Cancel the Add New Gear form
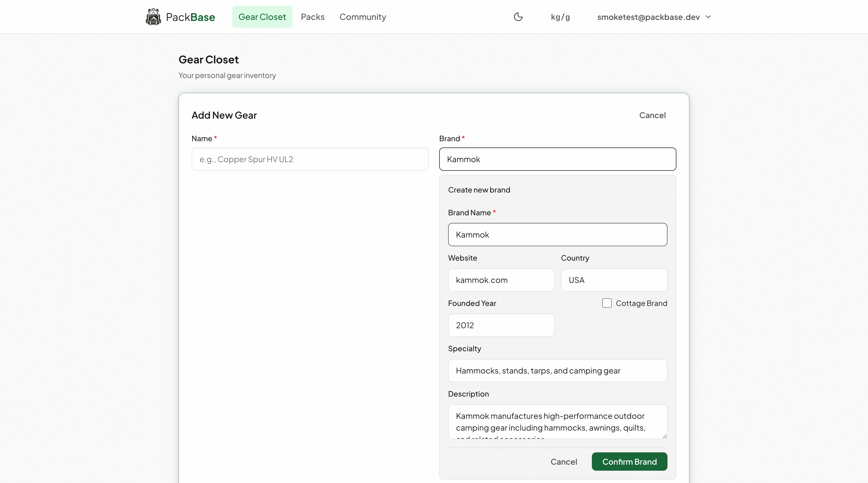 click(652, 115)
